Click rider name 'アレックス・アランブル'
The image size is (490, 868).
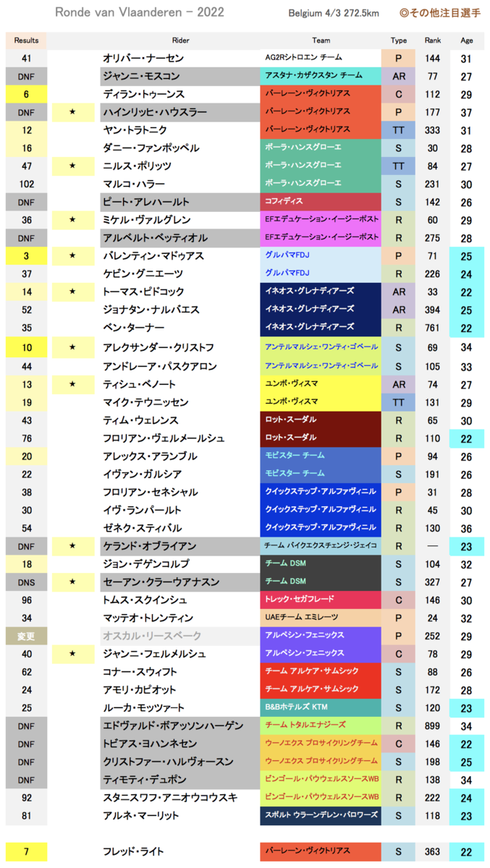tap(150, 456)
